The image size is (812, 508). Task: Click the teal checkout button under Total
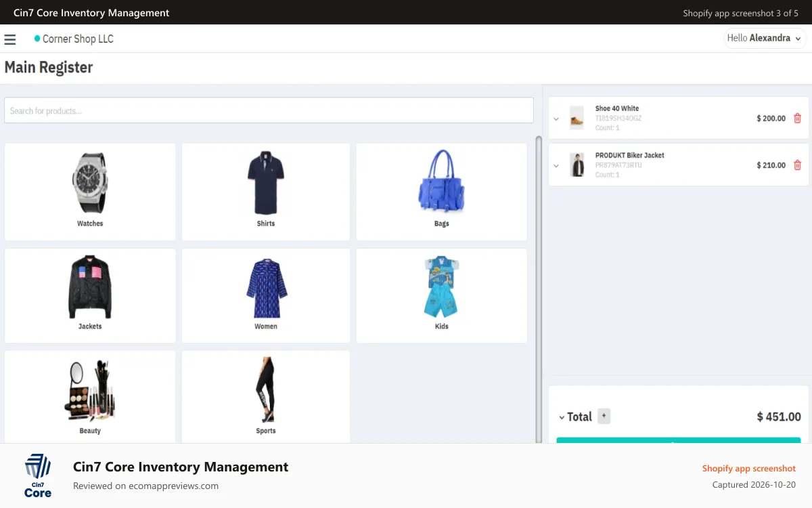(x=678, y=440)
